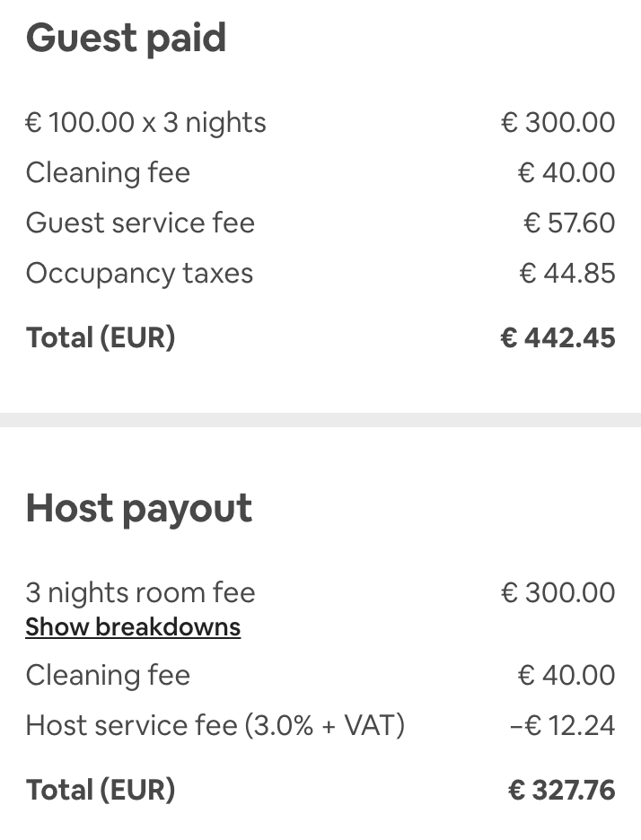
Task: Click the € 57.60 guest service fee amount
Action: coord(569,223)
